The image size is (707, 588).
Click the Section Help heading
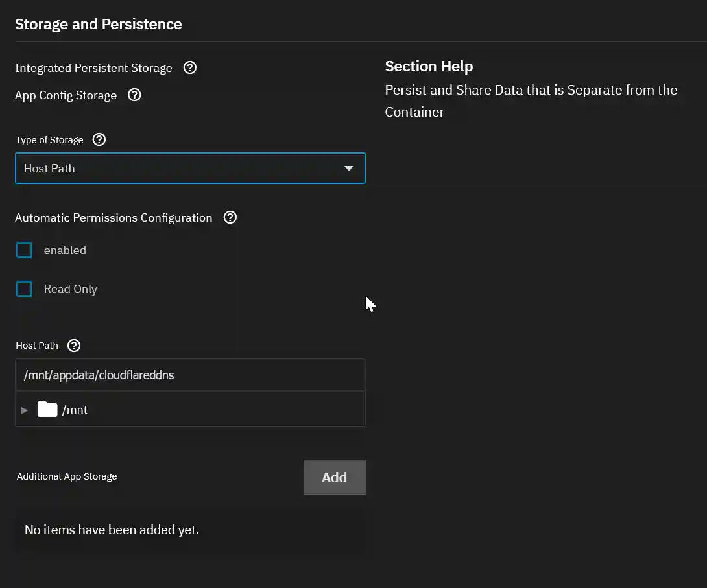[x=429, y=66]
